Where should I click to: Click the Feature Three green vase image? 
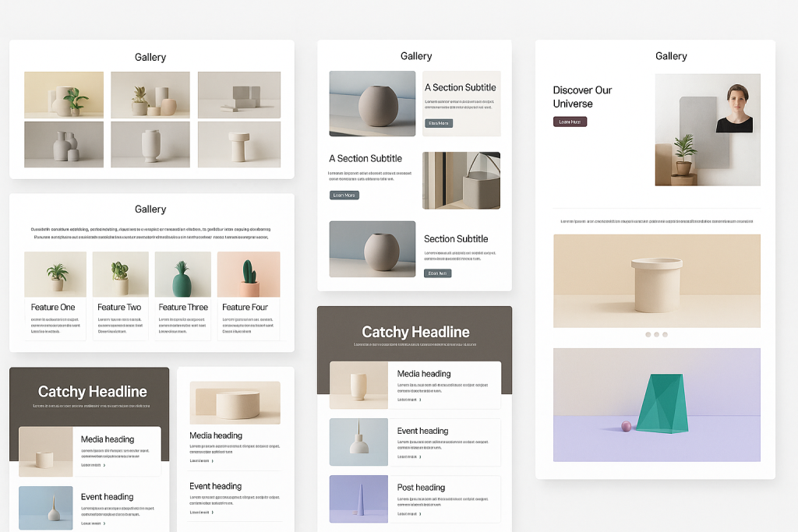tap(182, 274)
